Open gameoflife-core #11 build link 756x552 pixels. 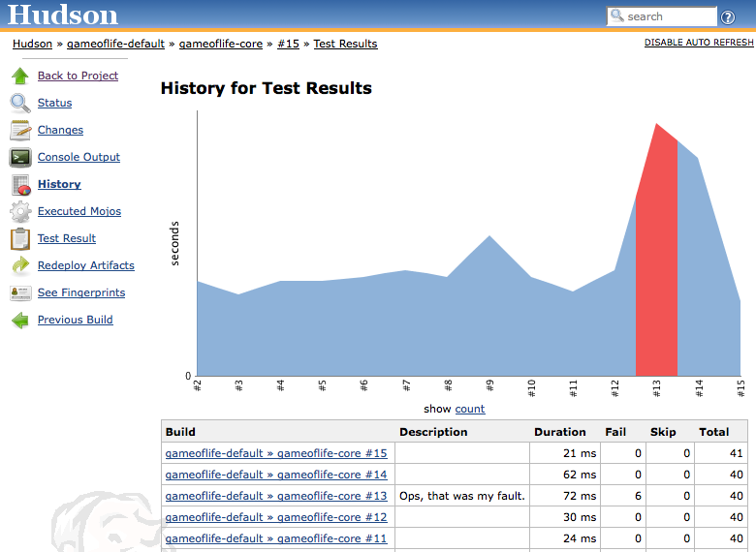pos(276,538)
